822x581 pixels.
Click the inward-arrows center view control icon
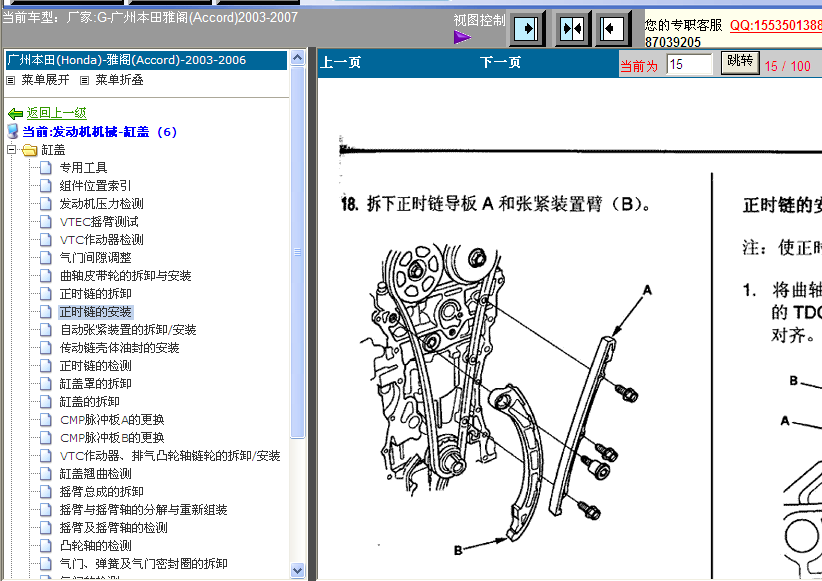click(572, 28)
